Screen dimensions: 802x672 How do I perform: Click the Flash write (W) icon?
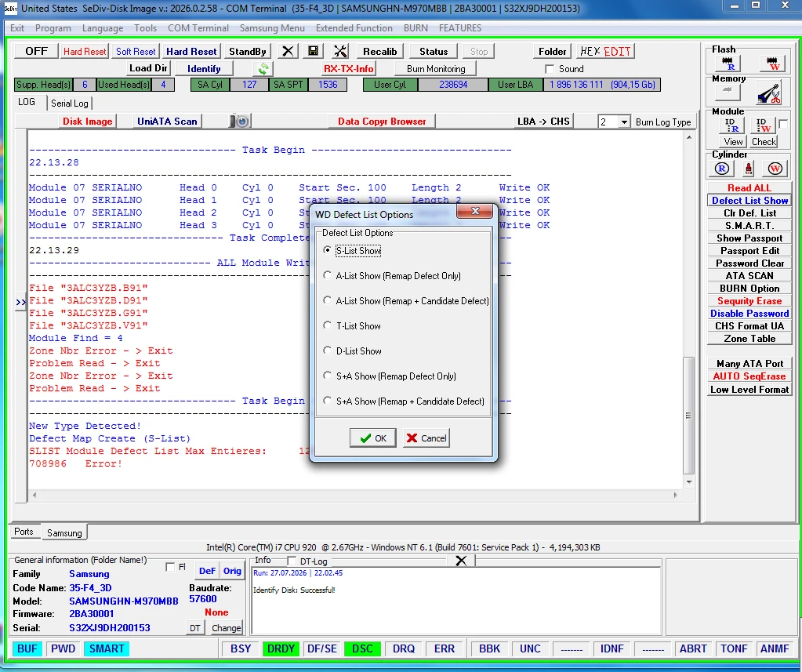point(772,64)
